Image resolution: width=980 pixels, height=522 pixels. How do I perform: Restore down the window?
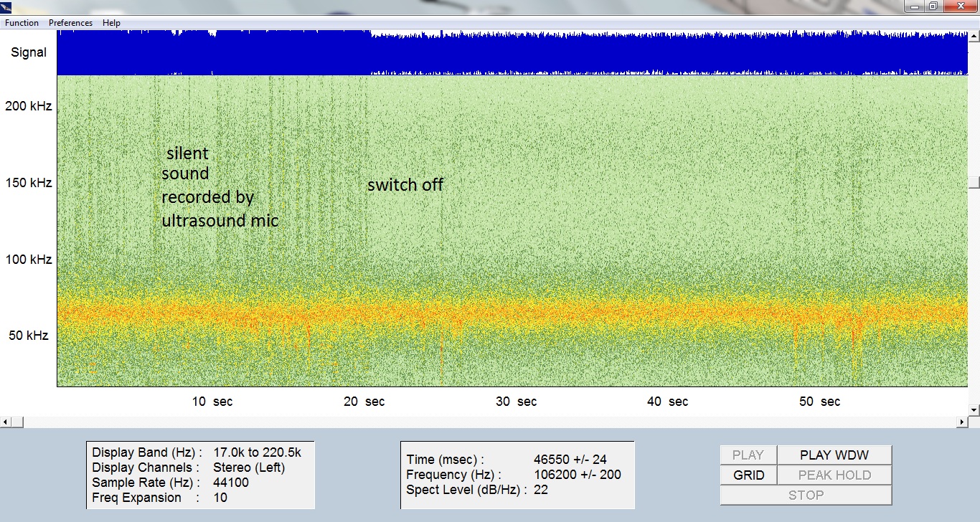933,6
